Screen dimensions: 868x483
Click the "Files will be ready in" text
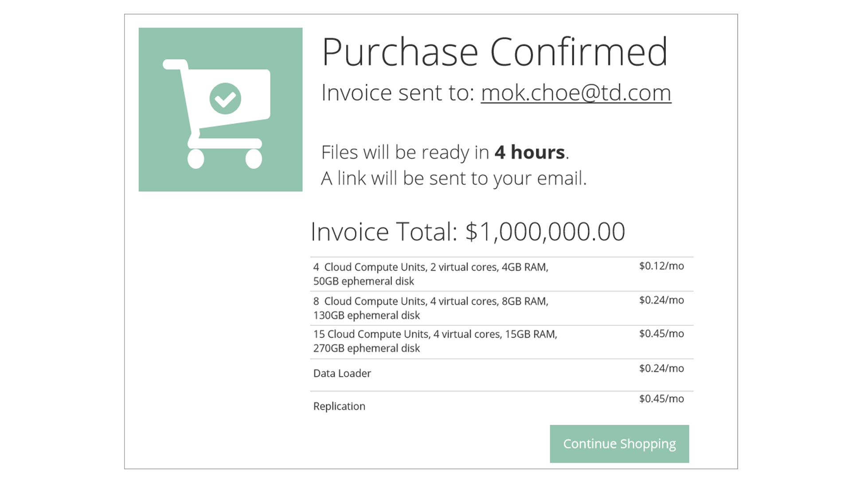coord(405,152)
